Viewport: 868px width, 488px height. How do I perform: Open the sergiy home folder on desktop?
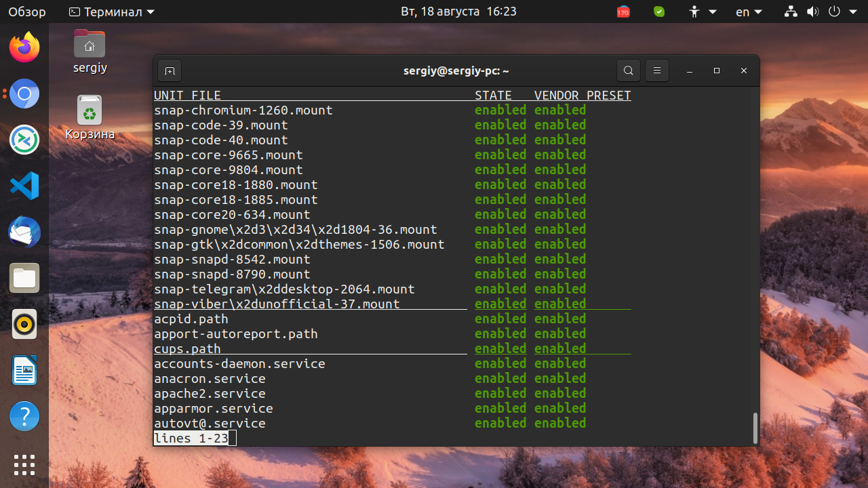tap(90, 52)
